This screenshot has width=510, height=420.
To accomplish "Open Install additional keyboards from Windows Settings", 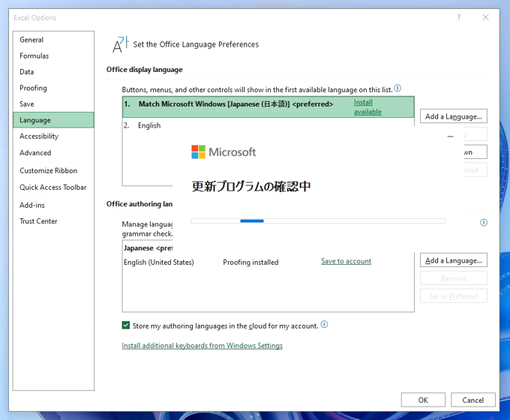I will [202, 346].
